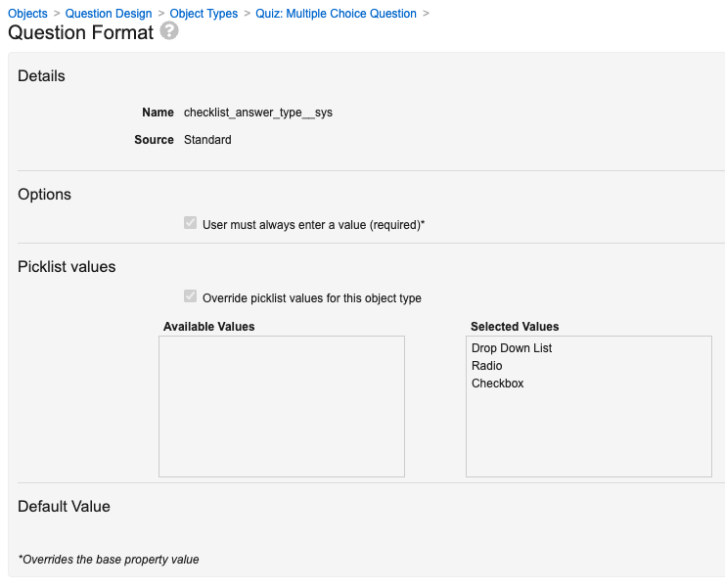Open the help icon beside Question Format

pyautogui.click(x=169, y=31)
